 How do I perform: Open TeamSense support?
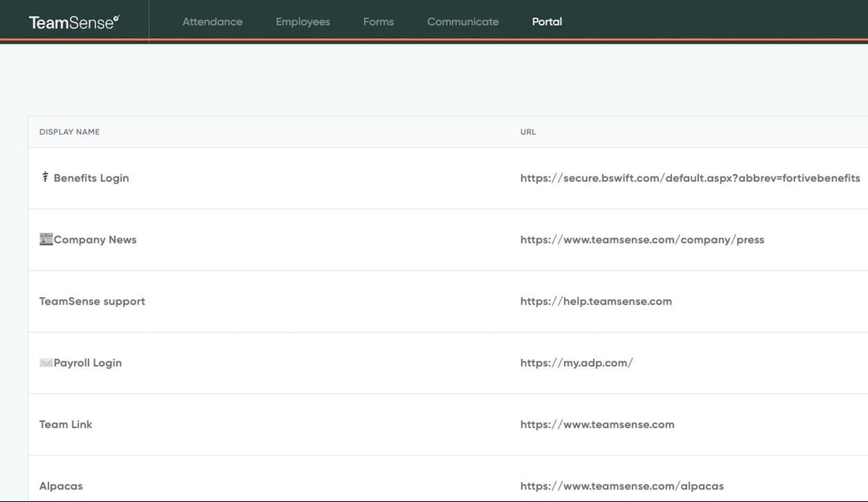pyautogui.click(x=92, y=300)
